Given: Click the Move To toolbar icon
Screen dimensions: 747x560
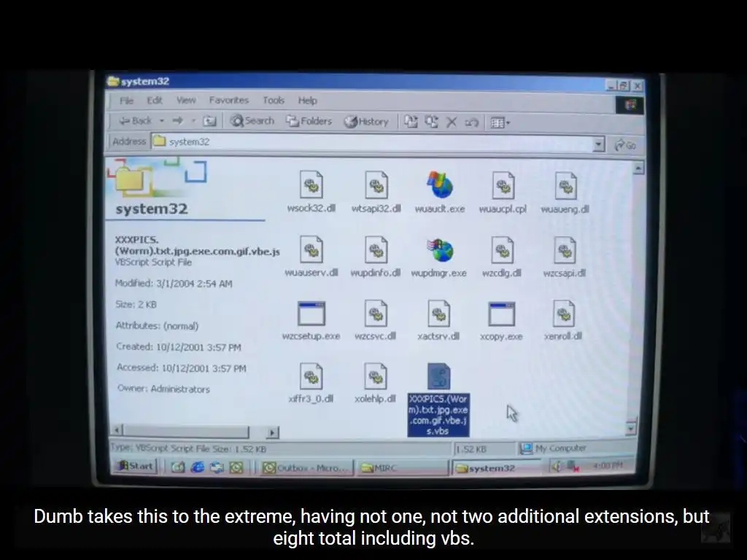Looking at the screenshot, I should [411, 122].
